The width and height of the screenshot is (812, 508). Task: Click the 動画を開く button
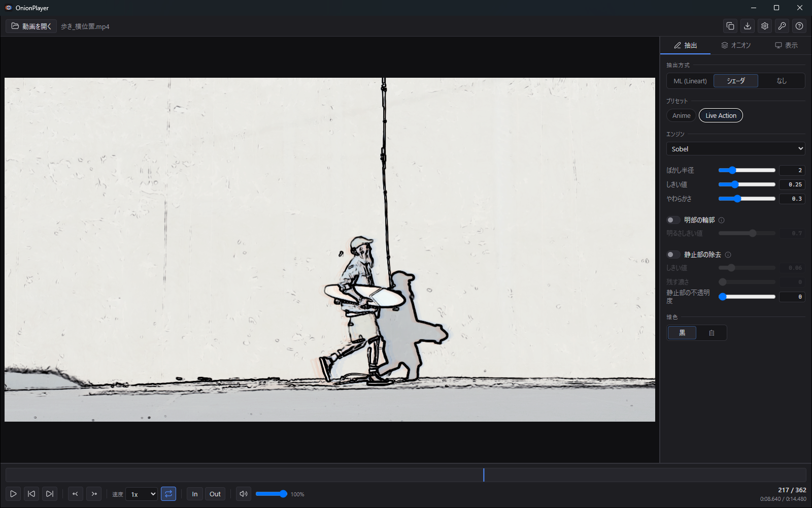[x=31, y=26]
